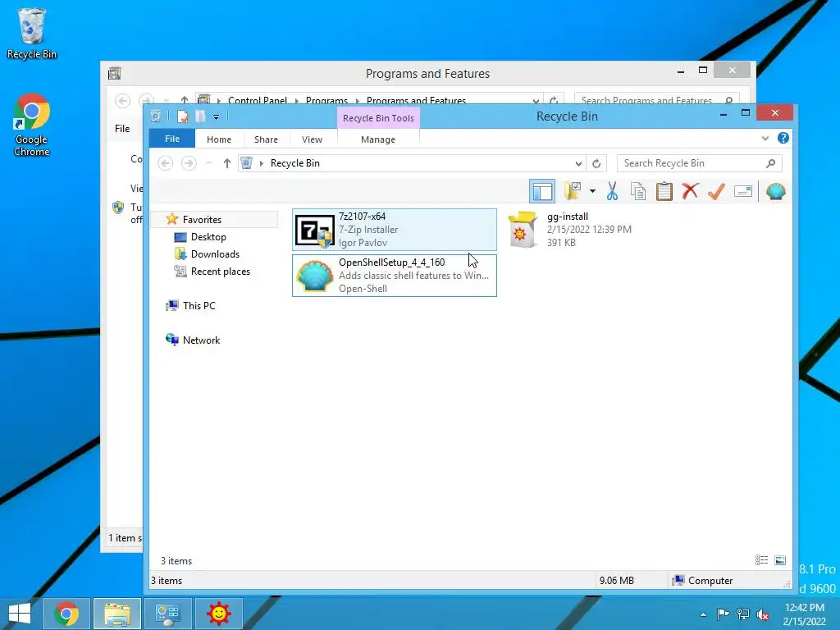This screenshot has height=630, width=840.
Task: Click the Email envelope toolbar icon
Action: [x=743, y=191]
